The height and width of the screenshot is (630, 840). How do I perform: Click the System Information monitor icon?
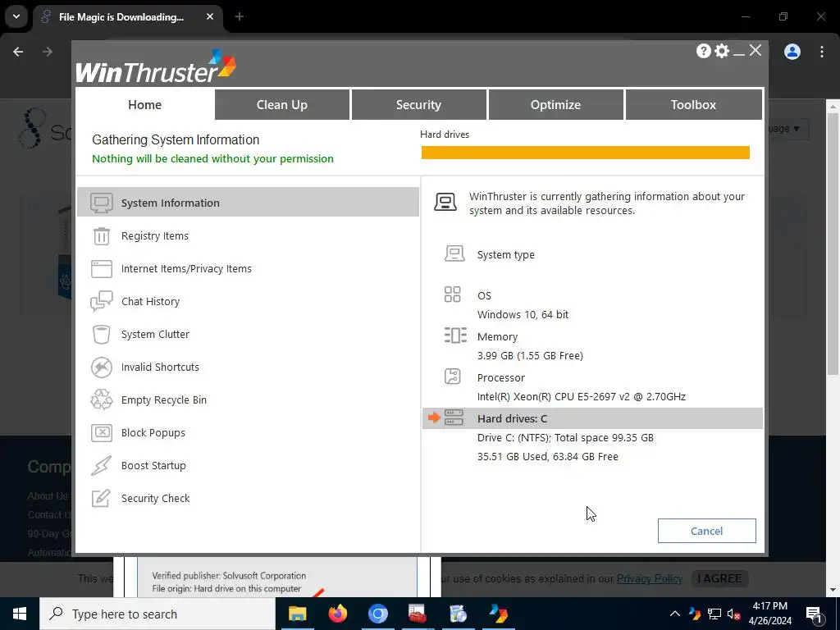point(101,203)
